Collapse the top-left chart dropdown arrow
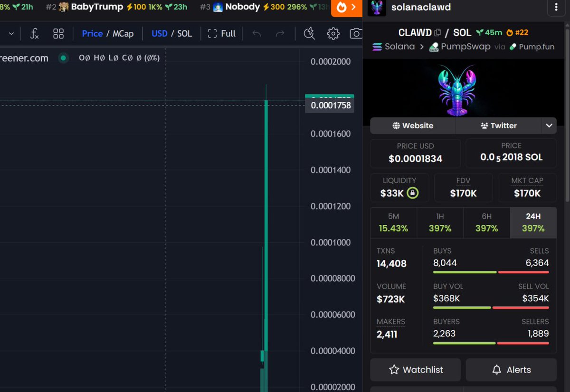The height and width of the screenshot is (392, 570). [10, 33]
